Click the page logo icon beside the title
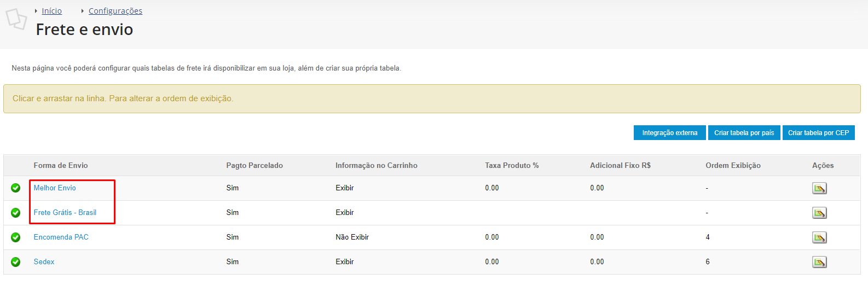The width and height of the screenshot is (868, 285). point(16,19)
